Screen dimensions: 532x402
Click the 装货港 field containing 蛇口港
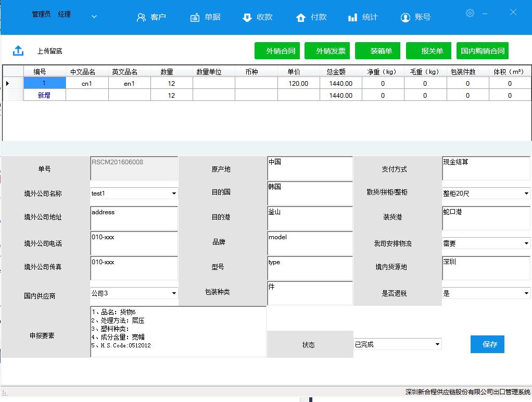(486, 218)
